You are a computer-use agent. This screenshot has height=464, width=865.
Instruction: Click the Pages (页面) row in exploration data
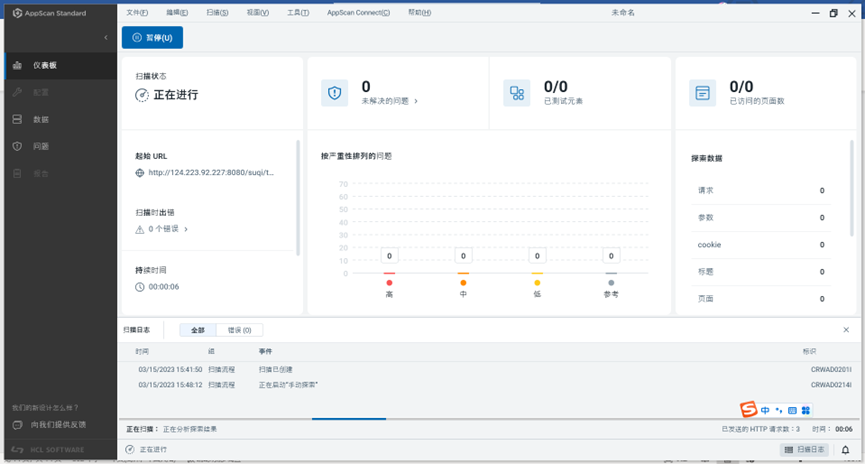pyautogui.click(x=761, y=298)
